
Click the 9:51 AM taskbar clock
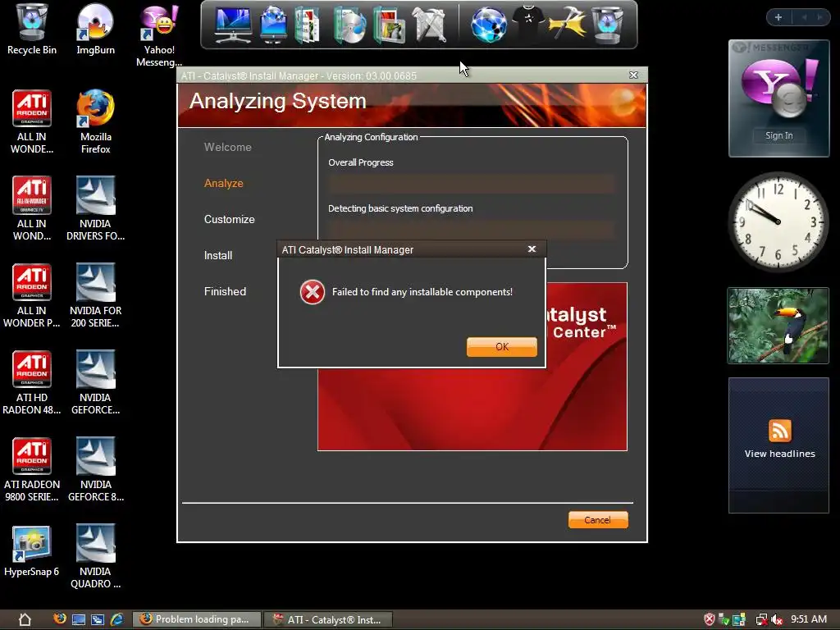click(808, 619)
